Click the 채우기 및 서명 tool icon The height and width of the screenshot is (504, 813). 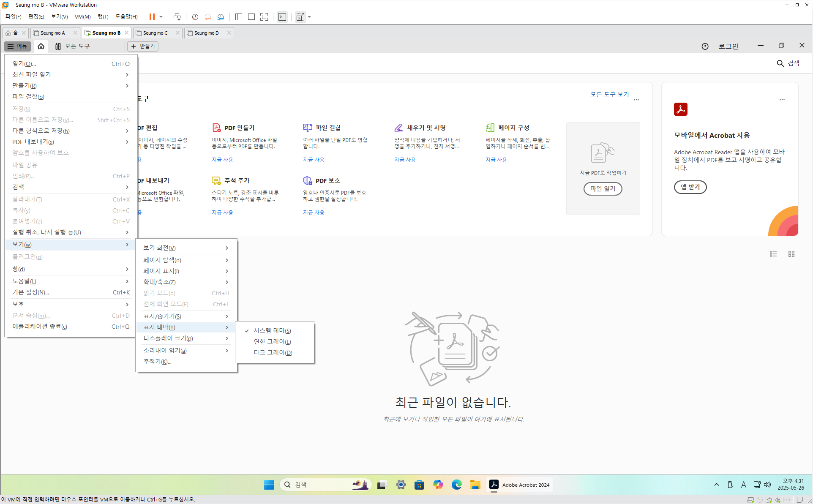[x=398, y=128]
